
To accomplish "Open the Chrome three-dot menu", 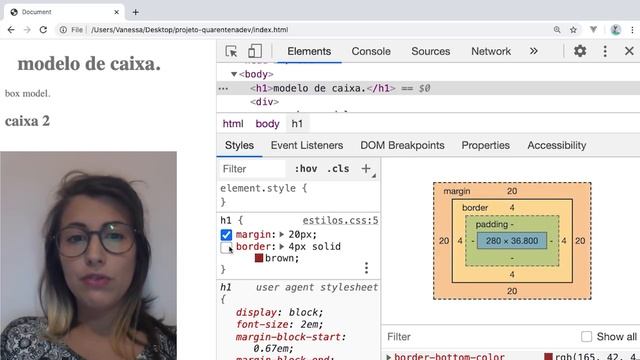I will click(632, 30).
